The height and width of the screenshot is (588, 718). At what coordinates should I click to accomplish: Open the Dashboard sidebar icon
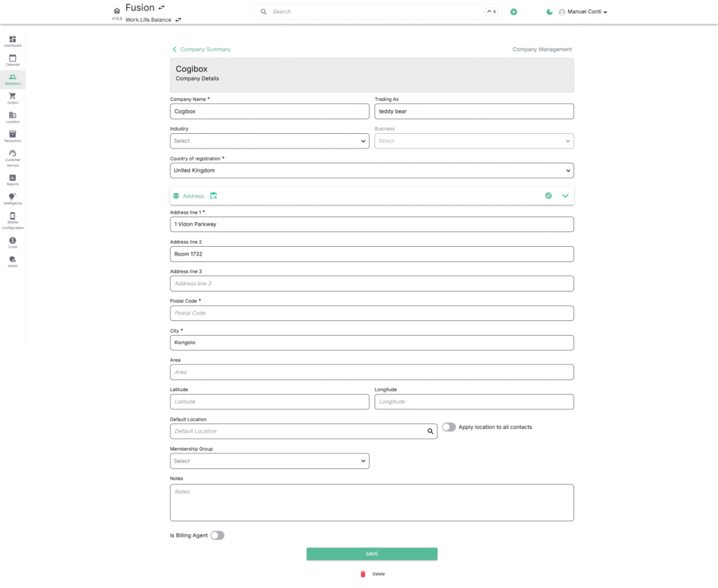pos(13,39)
